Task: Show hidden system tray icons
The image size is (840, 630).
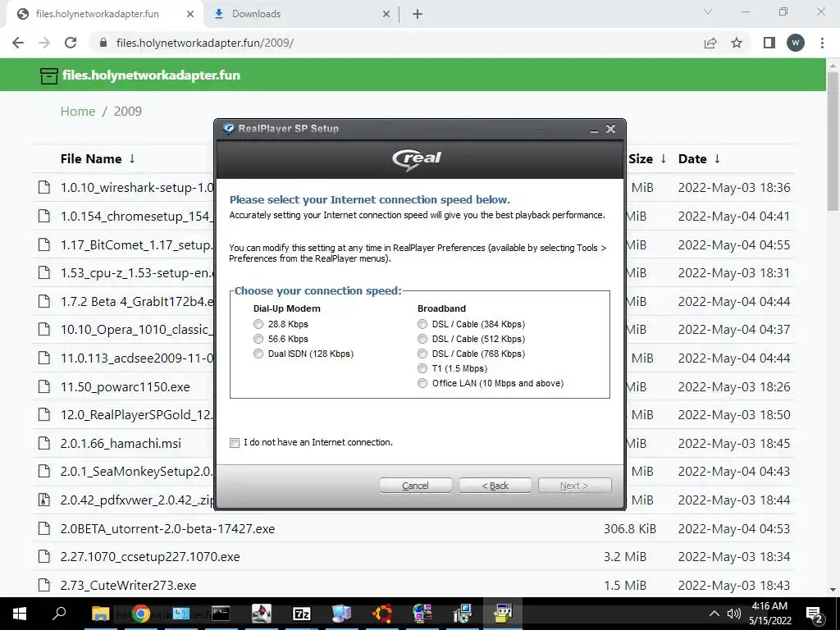Action: click(x=714, y=614)
